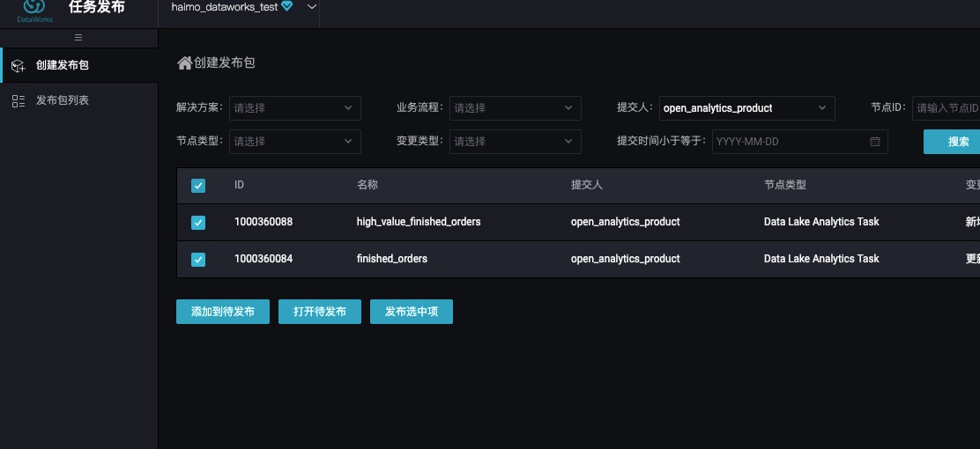The height and width of the screenshot is (449, 980).
Task: Click ID 1000360084 cell
Action: [264, 259]
